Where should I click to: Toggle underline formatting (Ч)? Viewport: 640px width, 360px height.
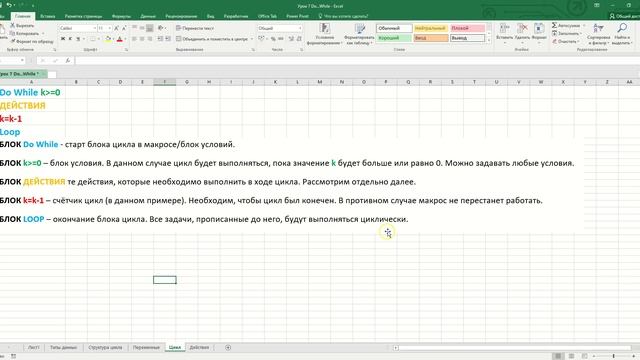tap(78, 39)
